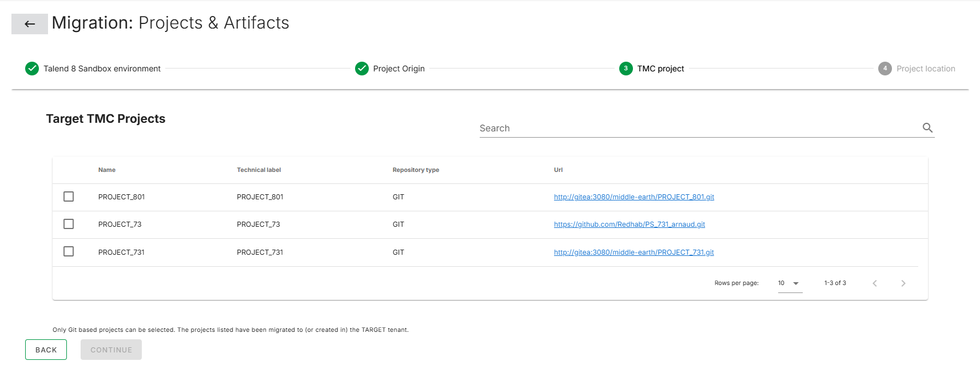Click the back arrow icon beside Migration title
The height and width of the screenshot is (373, 980).
(x=30, y=24)
